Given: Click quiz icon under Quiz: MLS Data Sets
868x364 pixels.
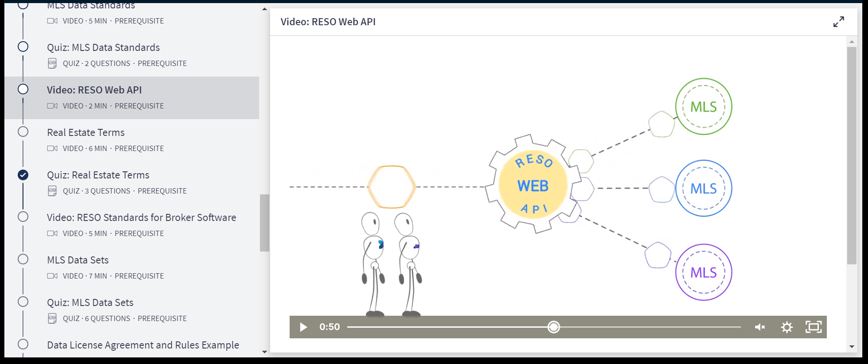Looking at the screenshot, I should (x=52, y=318).
